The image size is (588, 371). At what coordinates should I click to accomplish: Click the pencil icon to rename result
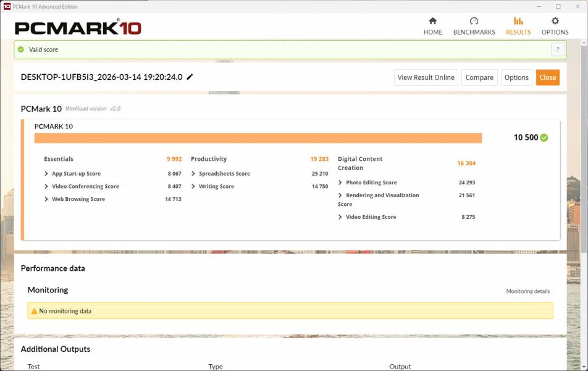tap(190, 77)
